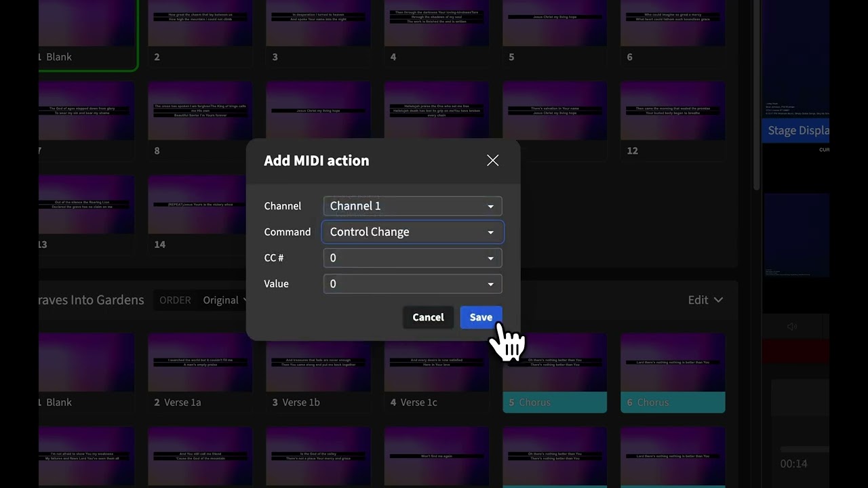The width and height of the screenshot is (868, 488).
Task: Expand the Control Change command dropdown
Action: coord(412,232)
